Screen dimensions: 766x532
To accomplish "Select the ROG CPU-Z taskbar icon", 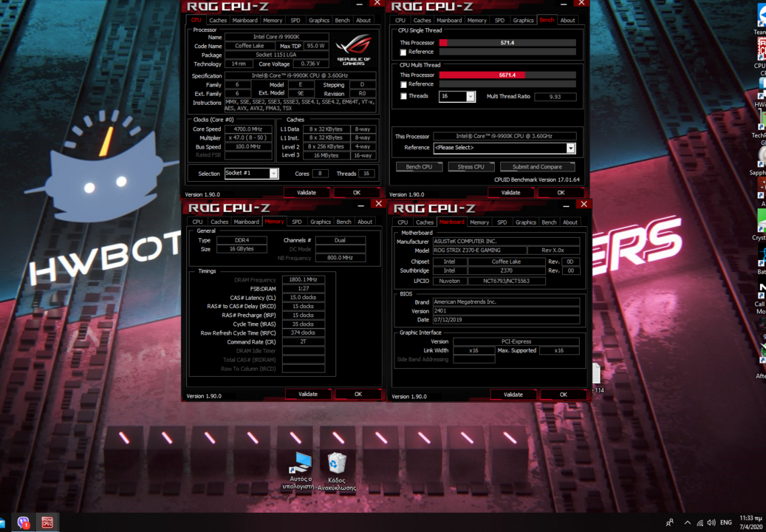I will [47, 522].
